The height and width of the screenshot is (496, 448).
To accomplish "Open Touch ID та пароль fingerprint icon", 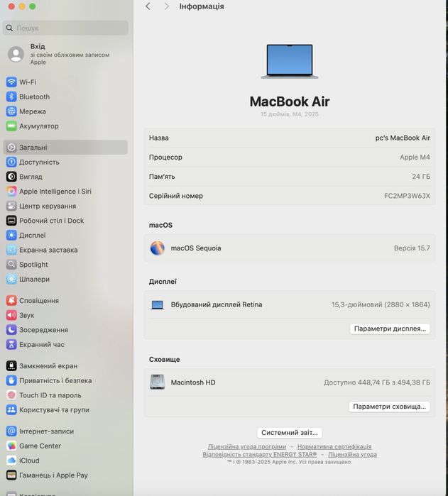I will (x=11, y=395).
